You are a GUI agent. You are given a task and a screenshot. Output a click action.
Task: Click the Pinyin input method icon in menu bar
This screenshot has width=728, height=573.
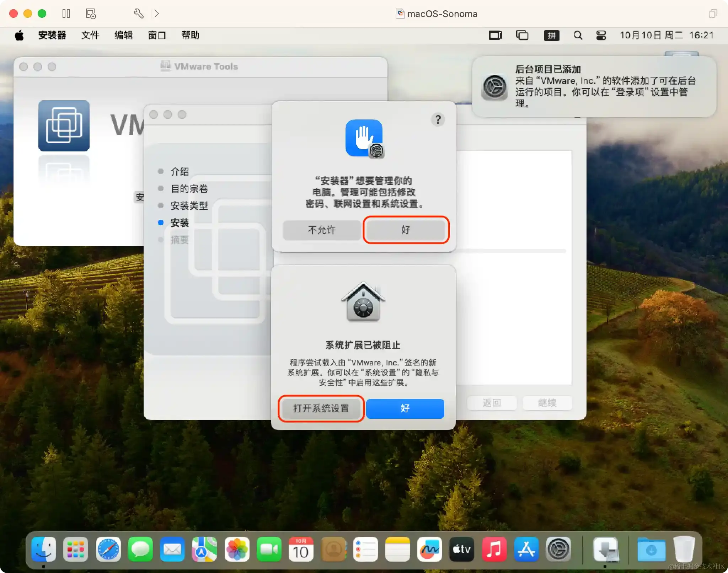(x=552, y=35)
